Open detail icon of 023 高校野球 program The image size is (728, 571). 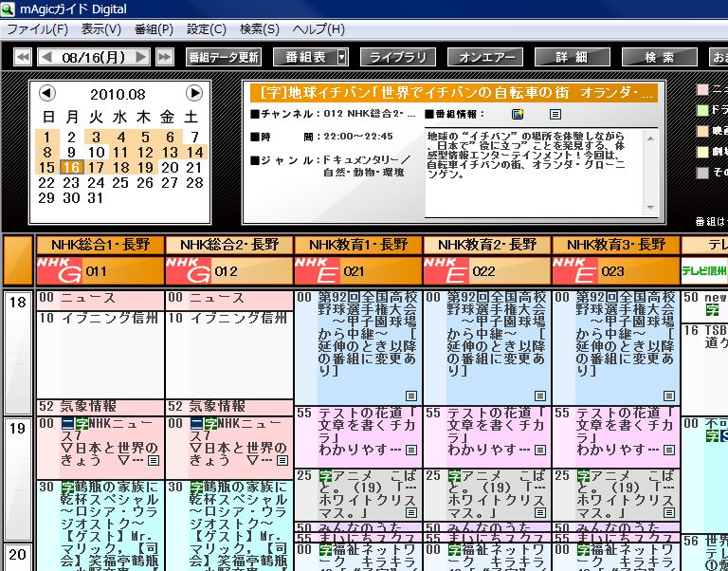tap(669, 396)
